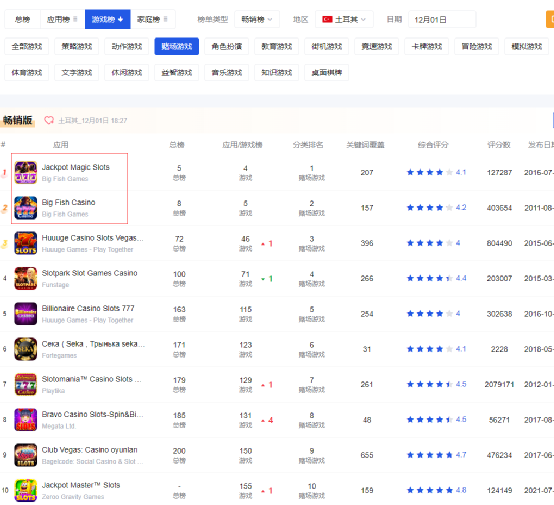Select the 休闲游戏 category
This screenshot has width=554, height=505.
click(126, 72)
